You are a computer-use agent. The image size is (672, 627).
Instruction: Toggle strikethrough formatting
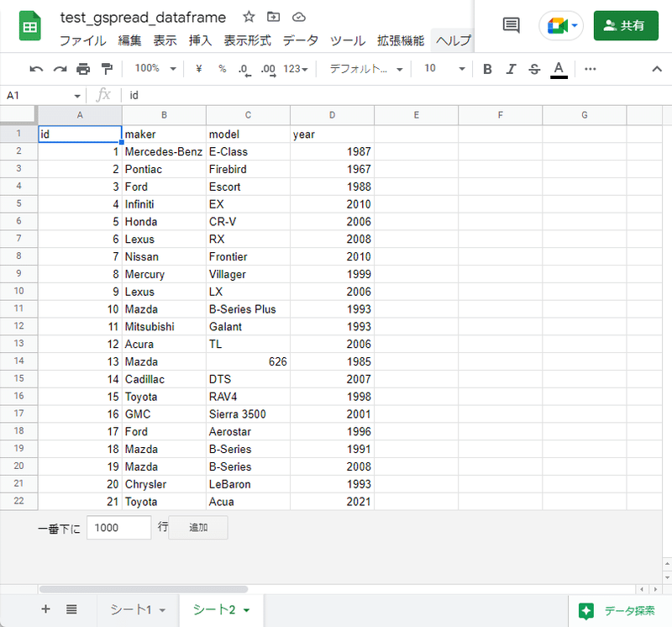(534, 69)
